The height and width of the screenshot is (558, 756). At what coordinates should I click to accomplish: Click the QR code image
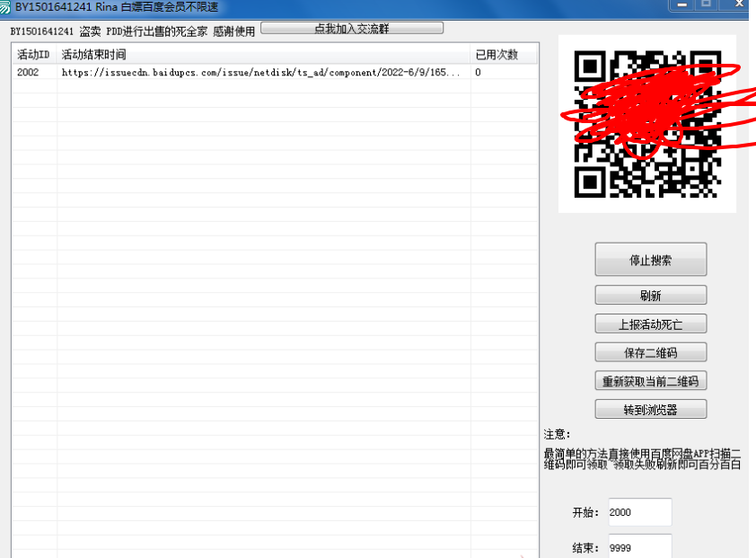click(x=647, y=123)
